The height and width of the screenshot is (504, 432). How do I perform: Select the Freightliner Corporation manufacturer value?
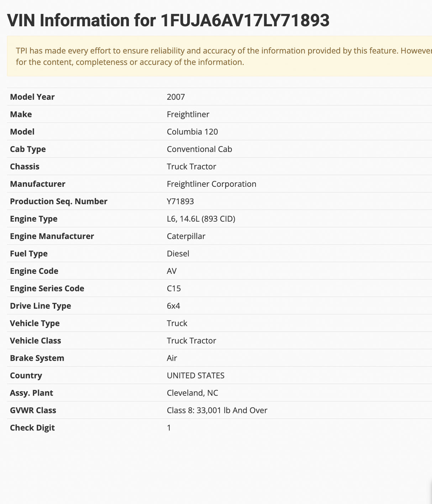point(211,184)
